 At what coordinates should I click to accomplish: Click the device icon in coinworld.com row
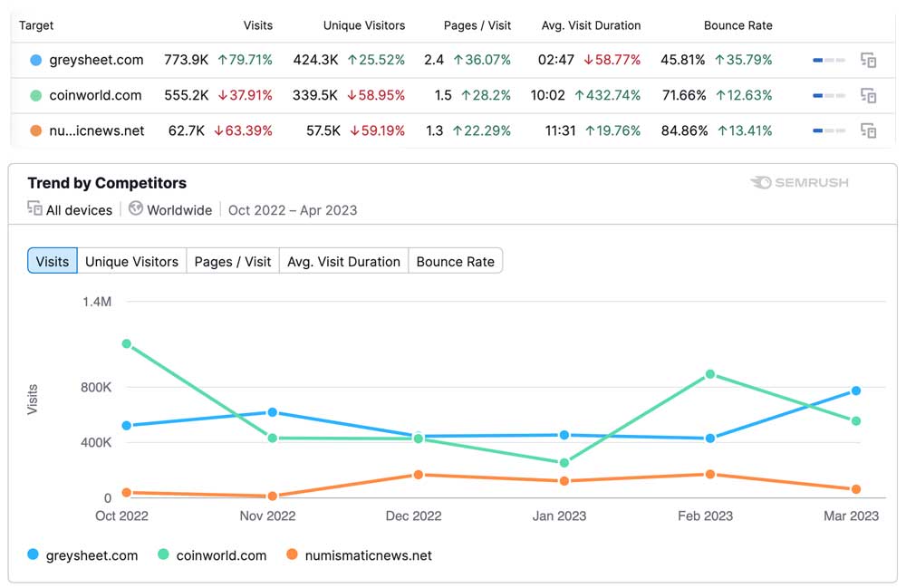click(868, 95)
